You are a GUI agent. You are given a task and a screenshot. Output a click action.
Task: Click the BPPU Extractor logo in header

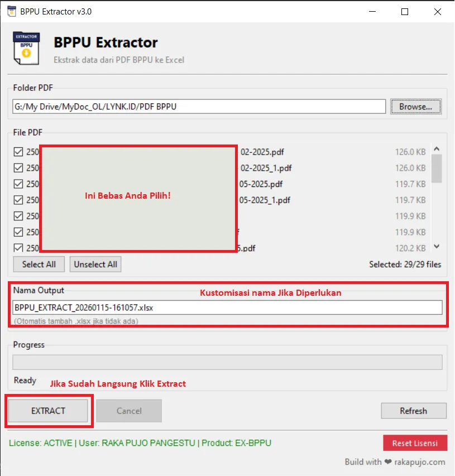[26, 49]
